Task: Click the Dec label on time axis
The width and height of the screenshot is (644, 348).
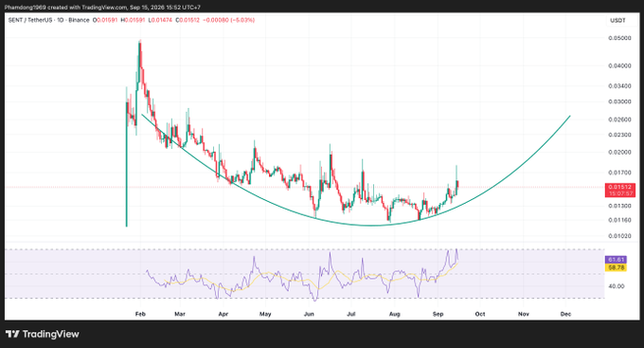Action: click(566, 314)
